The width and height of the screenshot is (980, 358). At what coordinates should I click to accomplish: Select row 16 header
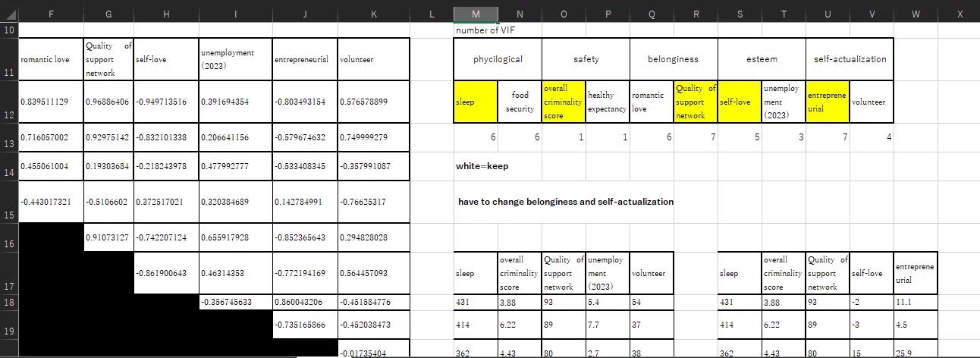point(8,237)
